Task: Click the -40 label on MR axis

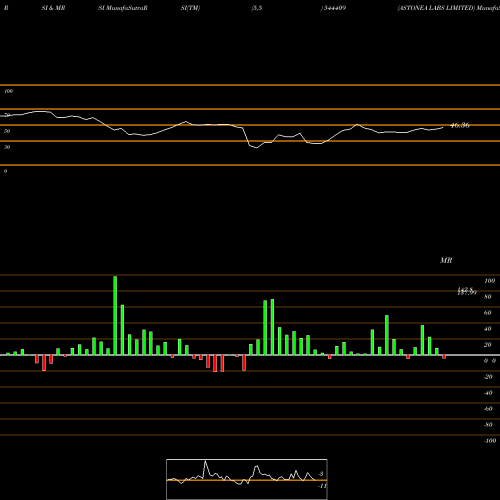Action: (488, 393)
